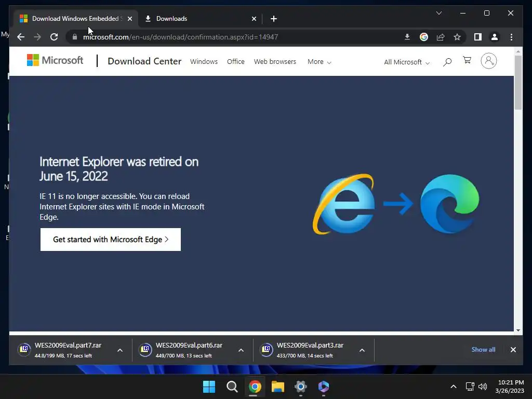Viewport: 532px width, 399px height.
Task: Expand options for WES2009Eval.part7.rar download
Action: (x=120, y=350)
